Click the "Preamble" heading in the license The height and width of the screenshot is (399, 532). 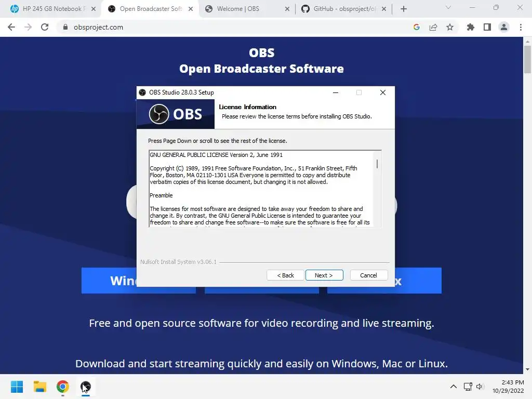click(x=161, y=195)
